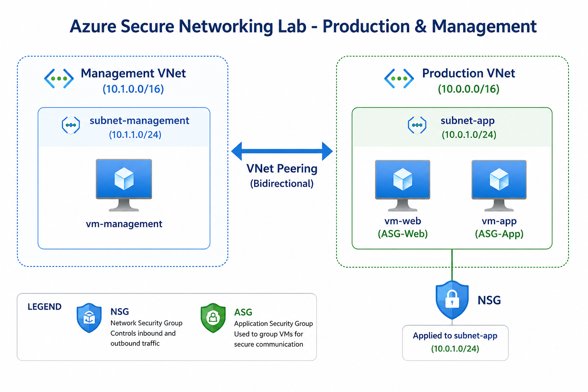Select the 'subnet-management' label
The image size is (588, 392).
[x=139, y=121]
